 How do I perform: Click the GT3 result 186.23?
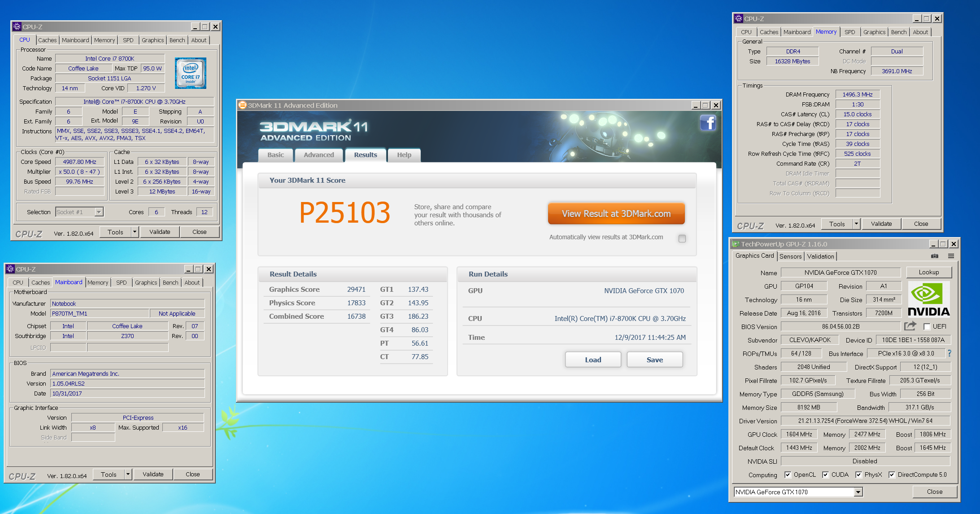[x=418, y=316]
